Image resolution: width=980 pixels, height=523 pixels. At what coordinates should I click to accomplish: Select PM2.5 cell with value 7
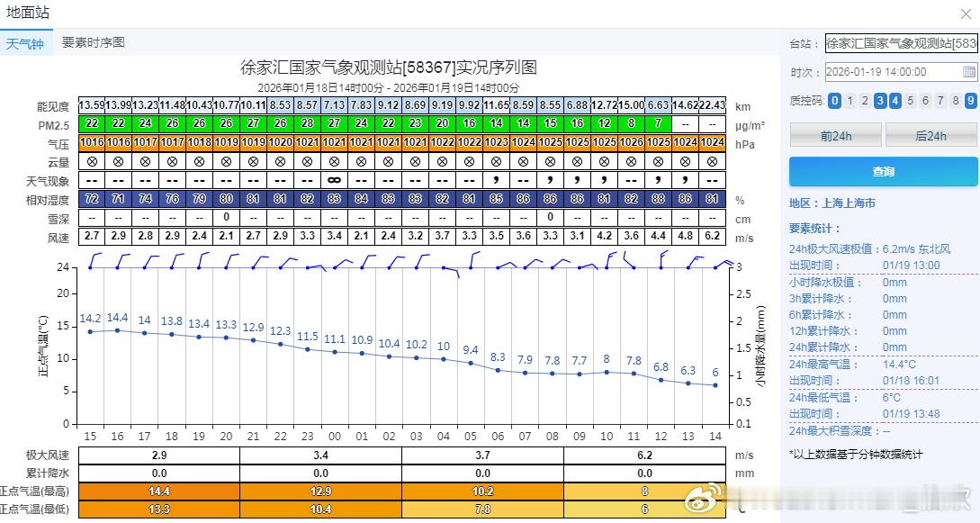pyautogui.click(x=658, y=123)
